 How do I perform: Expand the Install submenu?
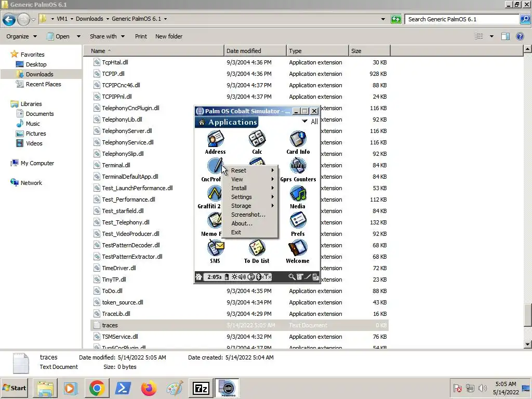(x=250, y=188)
